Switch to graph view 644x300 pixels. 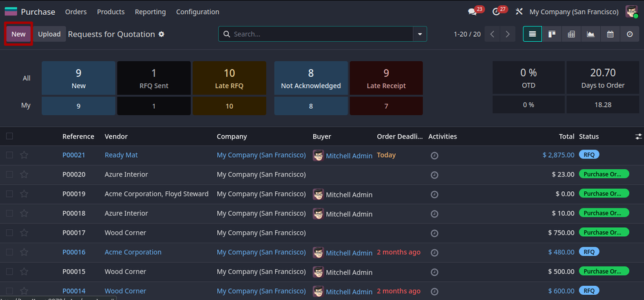click(x=590, y=34)
